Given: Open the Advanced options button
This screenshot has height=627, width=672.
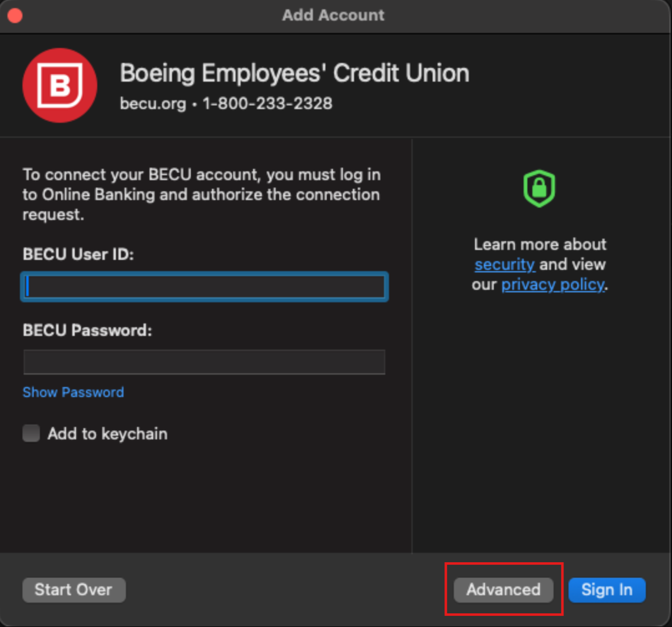Looking at the screenshot, I should pos(504,590).
